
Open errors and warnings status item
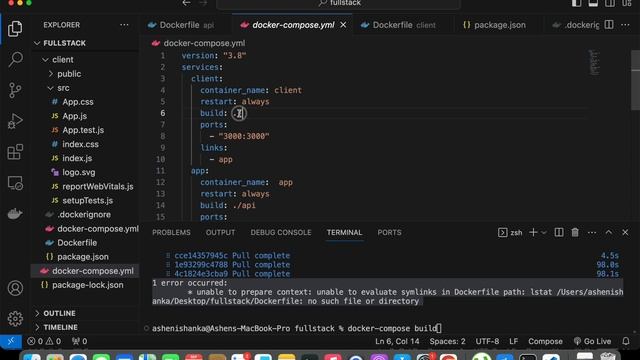[x=44, y=341]
